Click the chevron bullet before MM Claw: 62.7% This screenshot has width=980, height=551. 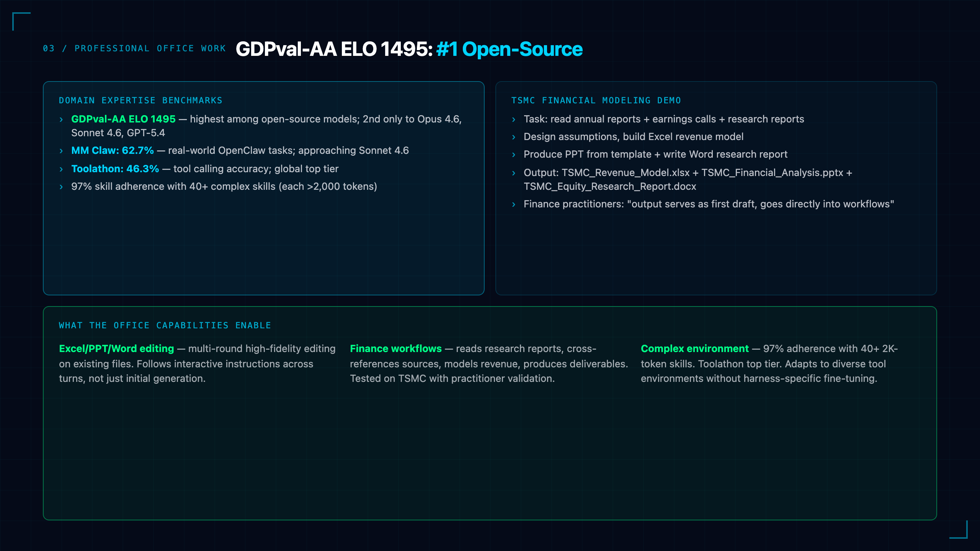[x=61, y=151]
